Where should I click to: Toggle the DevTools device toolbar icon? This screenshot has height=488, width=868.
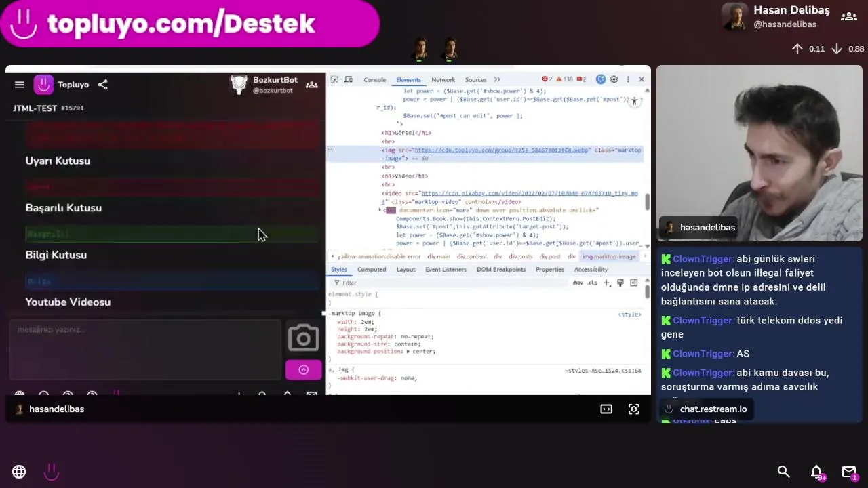click(349, 79)
